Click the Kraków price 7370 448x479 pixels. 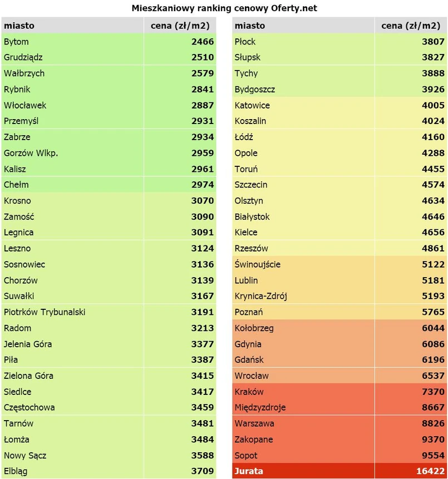pyautogui.click(x=433, y=392)
